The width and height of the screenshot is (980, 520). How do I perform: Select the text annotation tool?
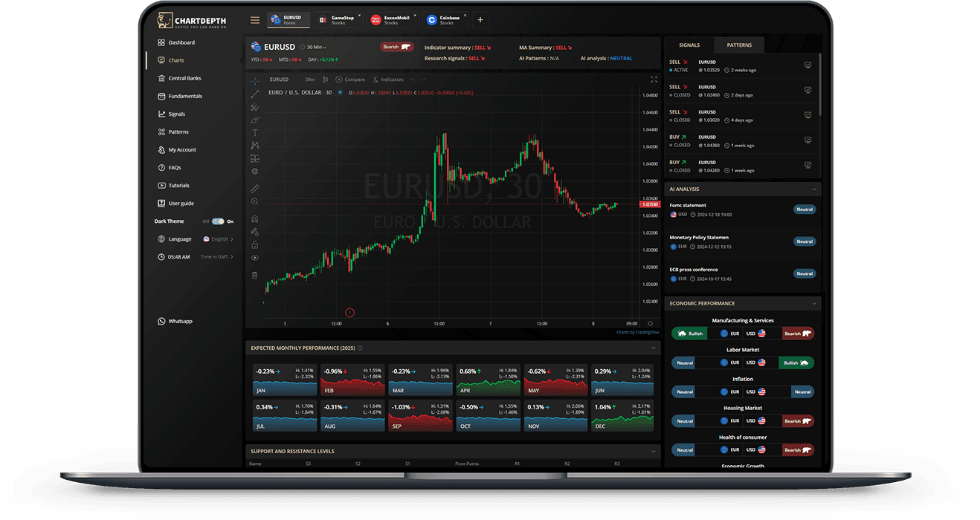(x=255, y=132)
